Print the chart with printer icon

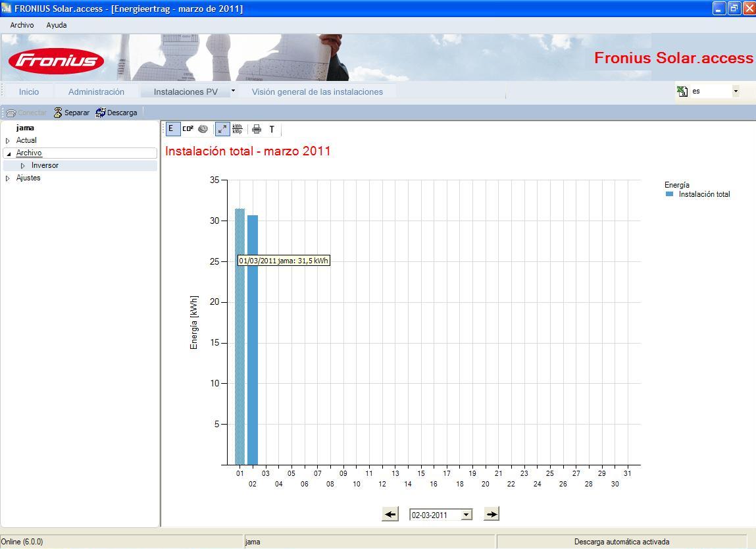[x=257, y=129]
